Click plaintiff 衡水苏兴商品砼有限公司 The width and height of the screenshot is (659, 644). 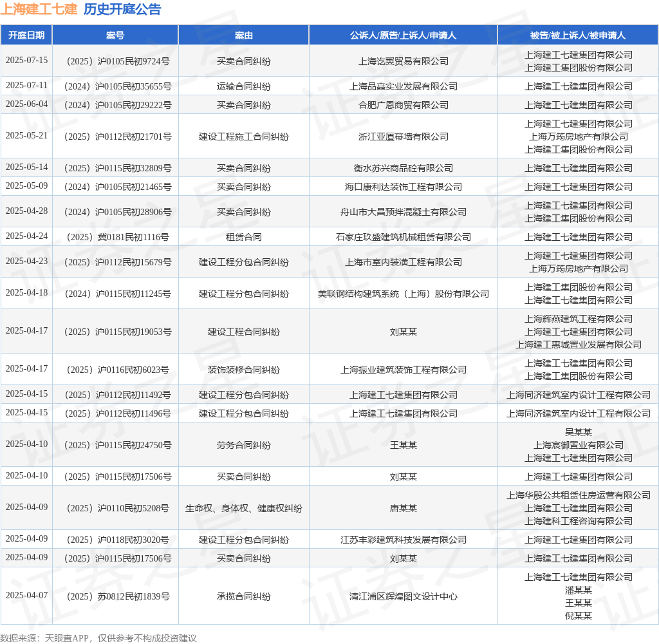403,168
